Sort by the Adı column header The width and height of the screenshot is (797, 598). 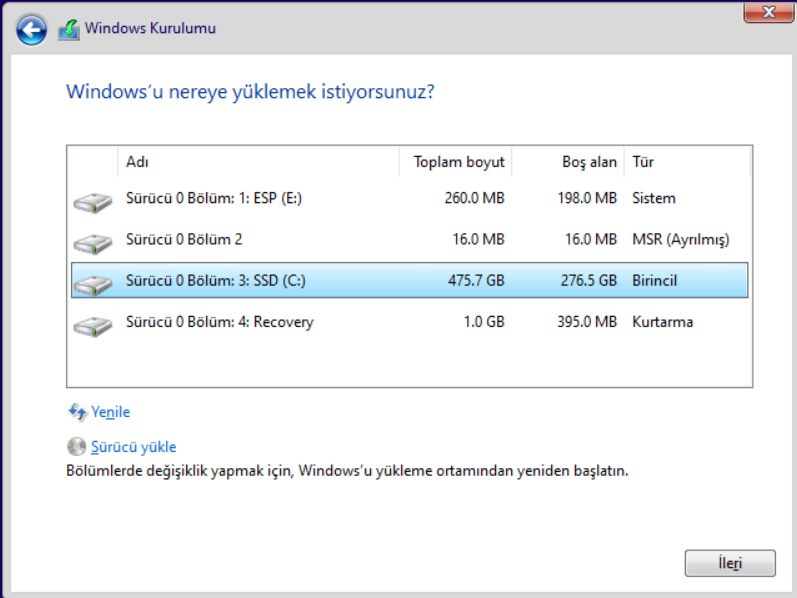coord(258,162)
